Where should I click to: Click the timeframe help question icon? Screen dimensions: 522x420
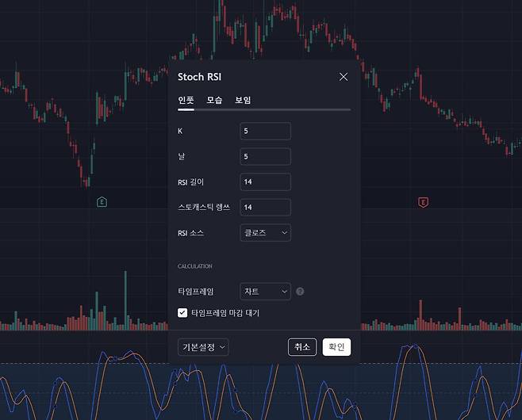click(x=300, y=292)
